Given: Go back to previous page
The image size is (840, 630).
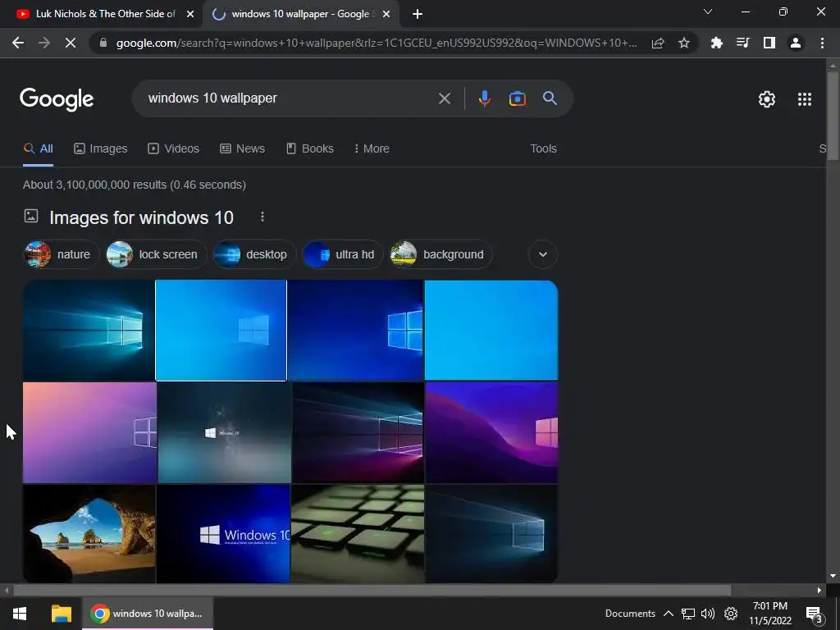Looking at the screenshot, I should (18, 43).
